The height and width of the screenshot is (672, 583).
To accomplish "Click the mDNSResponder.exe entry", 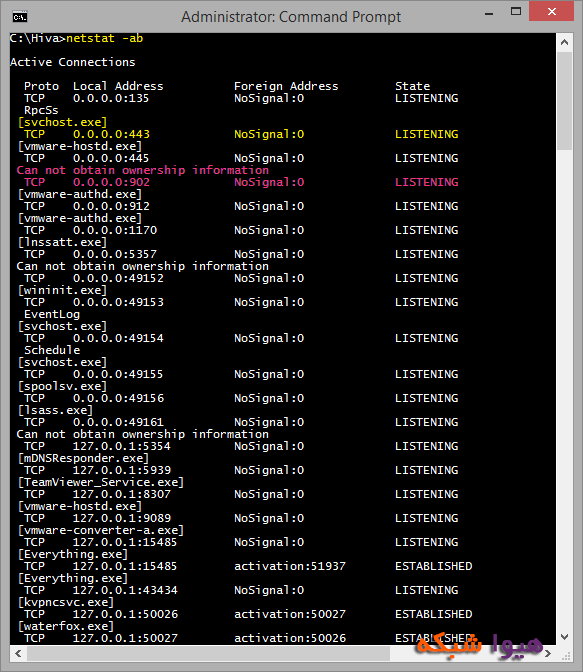I will [x=83, y=458].
